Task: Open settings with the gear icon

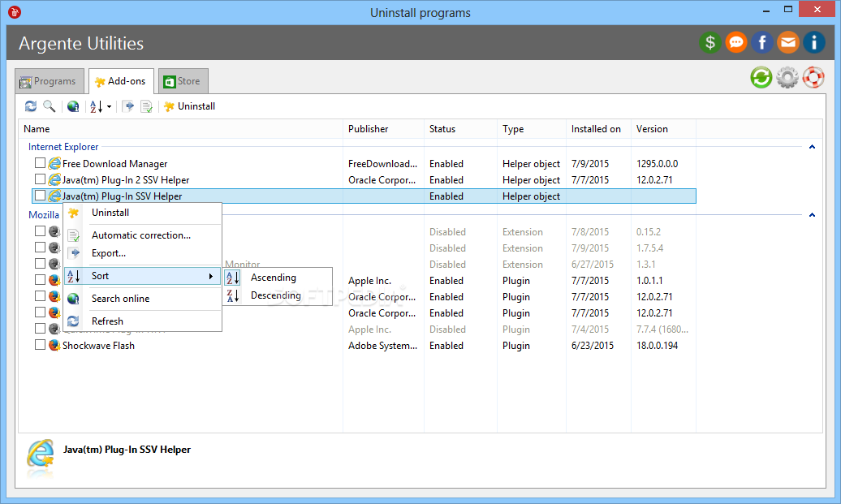Action: (x=787, y=78)
